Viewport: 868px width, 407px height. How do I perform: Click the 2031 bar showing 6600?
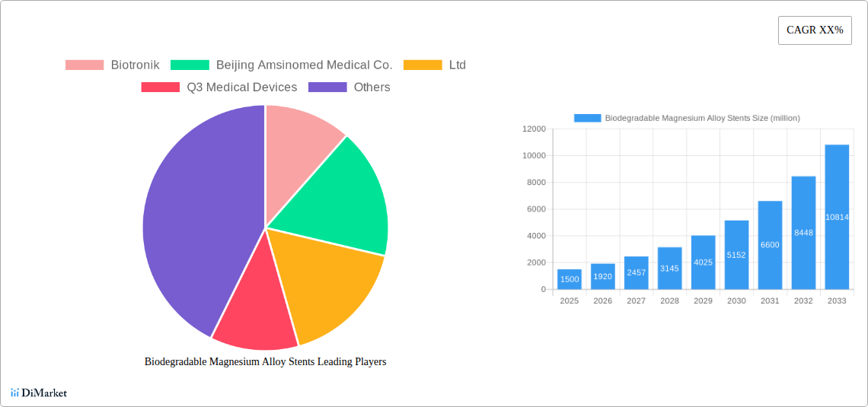pyautogui.click(x=770, y=245)
